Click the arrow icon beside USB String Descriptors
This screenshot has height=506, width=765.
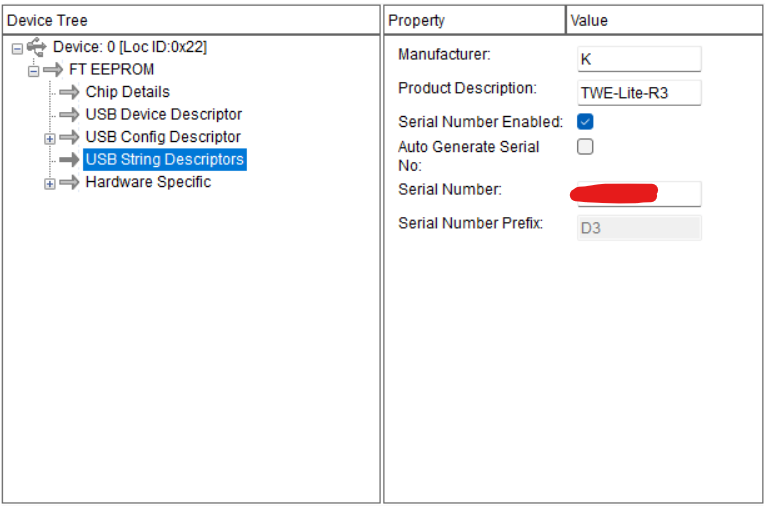point(69,159)
